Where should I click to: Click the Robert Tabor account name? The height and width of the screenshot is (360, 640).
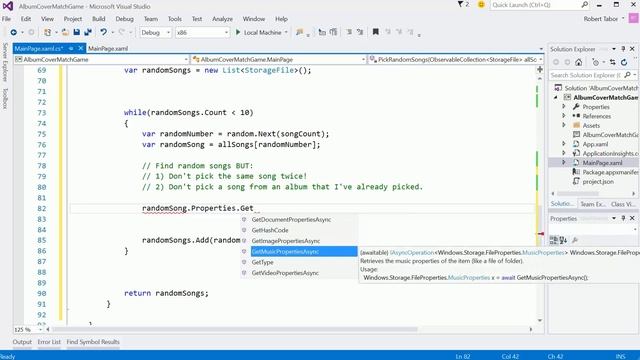[x=601, y=19]
